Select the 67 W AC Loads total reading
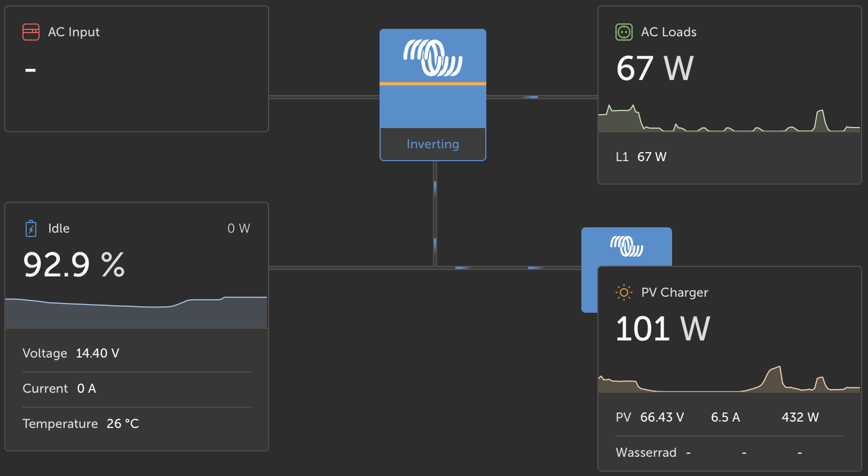Screen dimensions: 868x476 tap(655, 68)
